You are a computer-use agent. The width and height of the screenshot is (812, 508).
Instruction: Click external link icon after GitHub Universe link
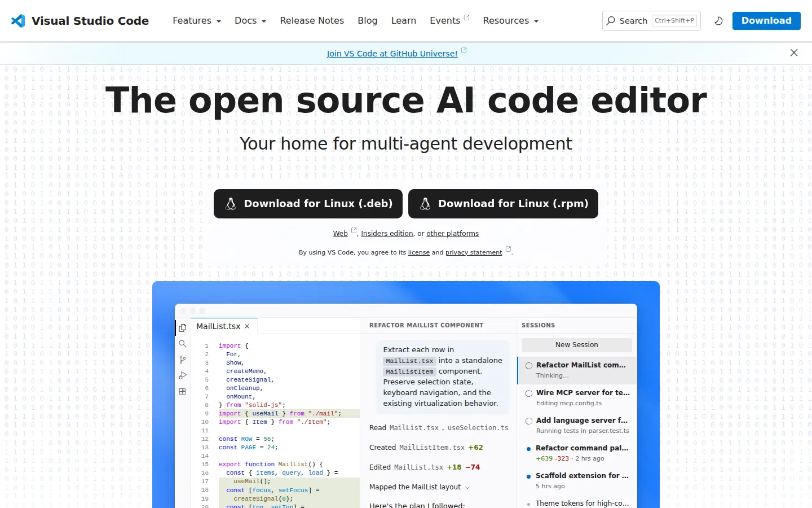point(464,50)
